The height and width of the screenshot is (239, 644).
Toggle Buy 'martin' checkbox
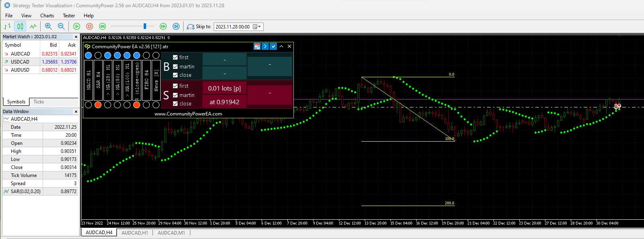[175, 66]
